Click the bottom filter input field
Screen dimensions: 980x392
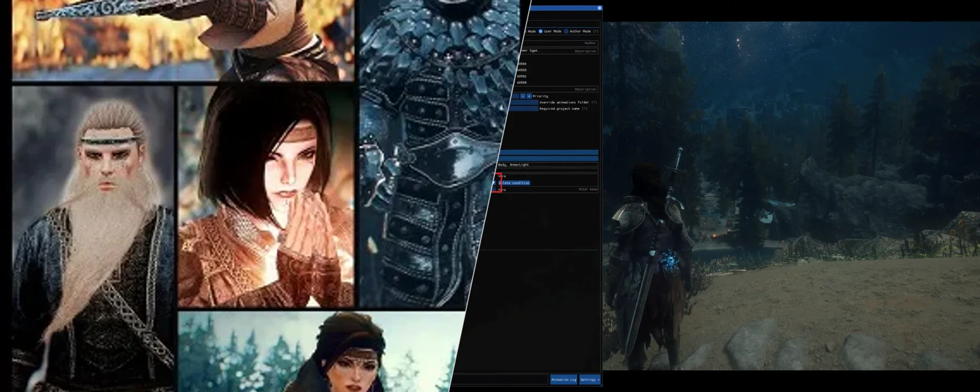[500, 379]
